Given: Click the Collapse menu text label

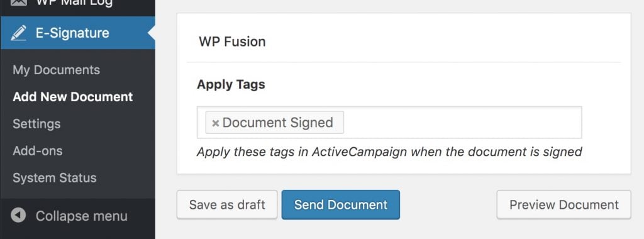Looking at the screenshot, I should pos(81,216).
